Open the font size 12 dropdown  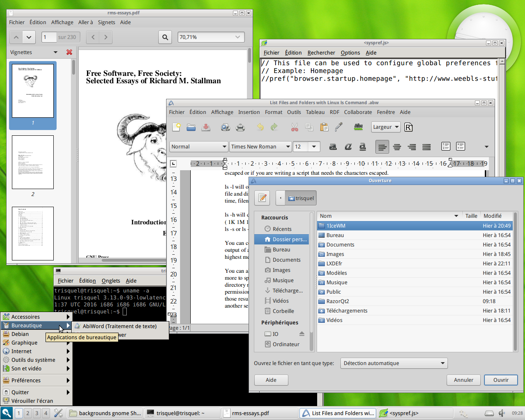click(x=314, y=146)
